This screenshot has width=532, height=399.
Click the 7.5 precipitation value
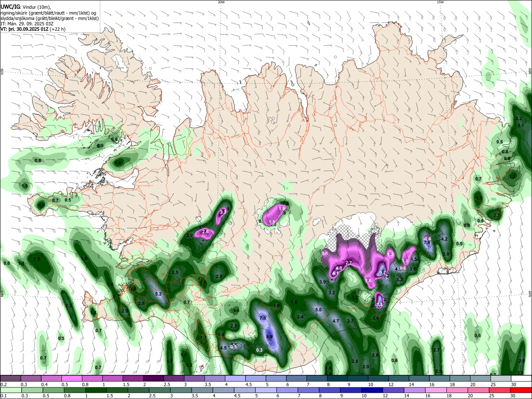(263, 318)
